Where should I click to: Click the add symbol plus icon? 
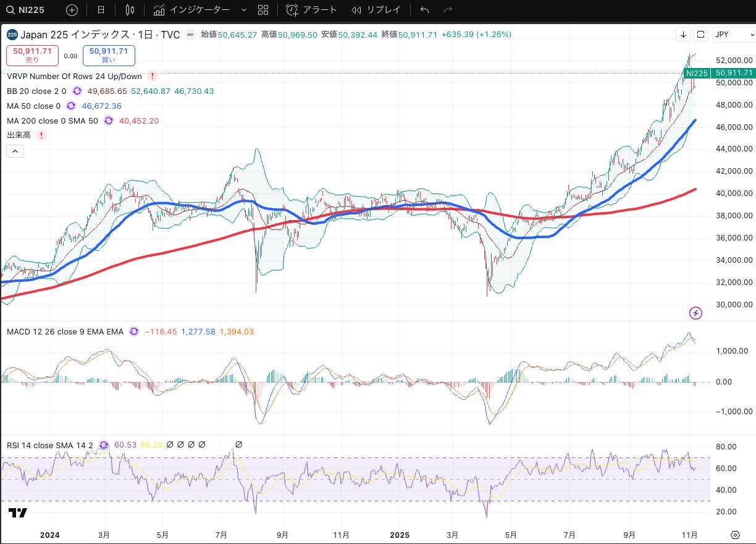coord(72,10)
